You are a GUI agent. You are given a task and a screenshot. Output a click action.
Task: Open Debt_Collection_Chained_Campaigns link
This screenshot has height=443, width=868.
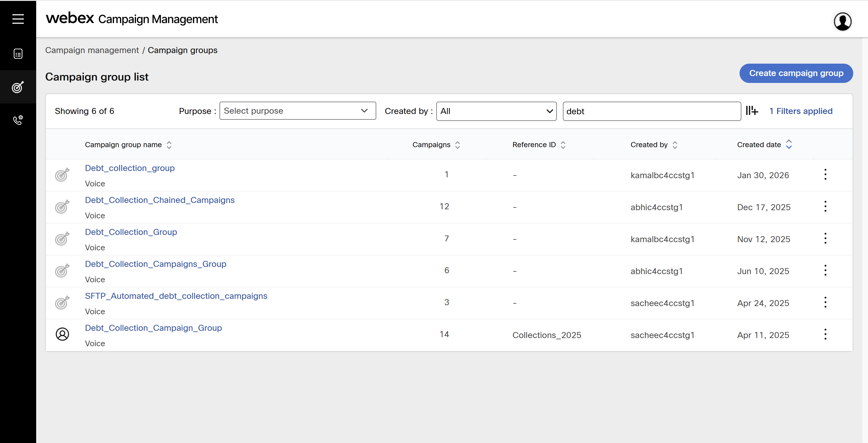160,200
